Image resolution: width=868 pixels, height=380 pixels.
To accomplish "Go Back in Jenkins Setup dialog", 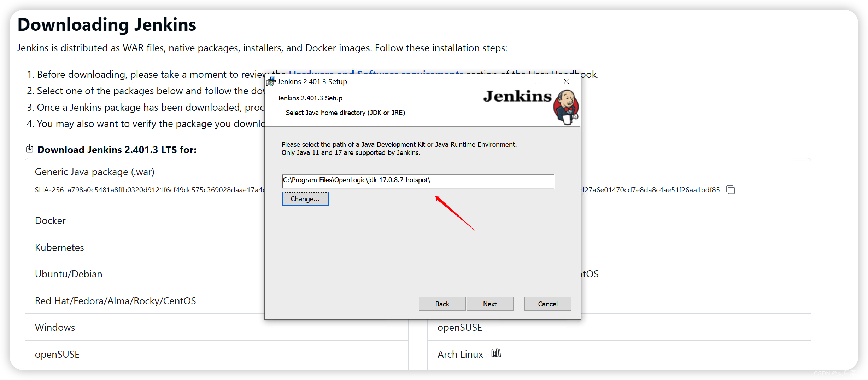I will click(442, 304).
